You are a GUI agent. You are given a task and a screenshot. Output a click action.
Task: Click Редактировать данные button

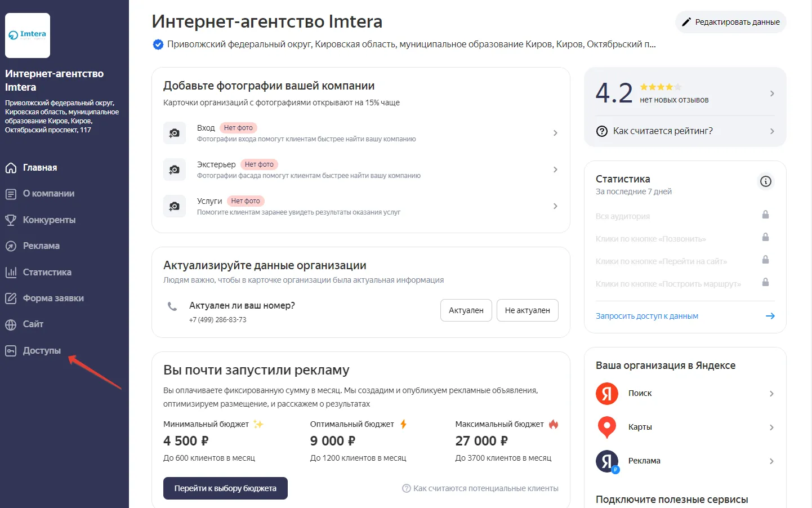tap(730, 22)
